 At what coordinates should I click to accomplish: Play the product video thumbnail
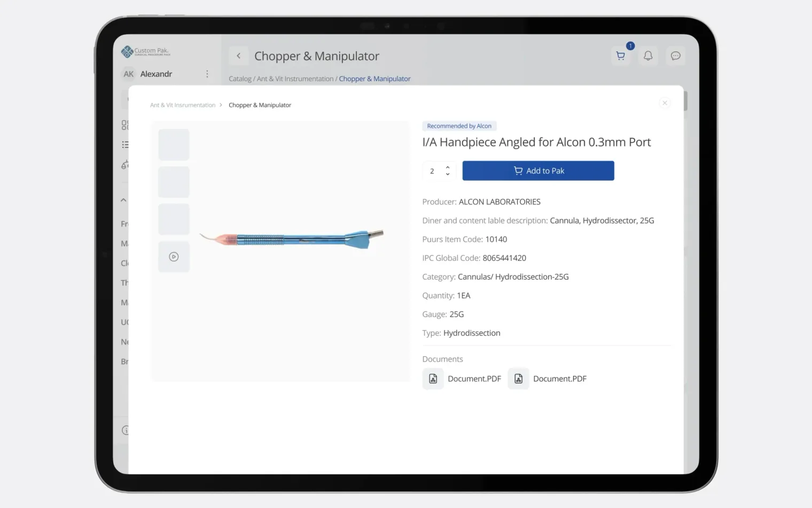click(x=174, y=257)
